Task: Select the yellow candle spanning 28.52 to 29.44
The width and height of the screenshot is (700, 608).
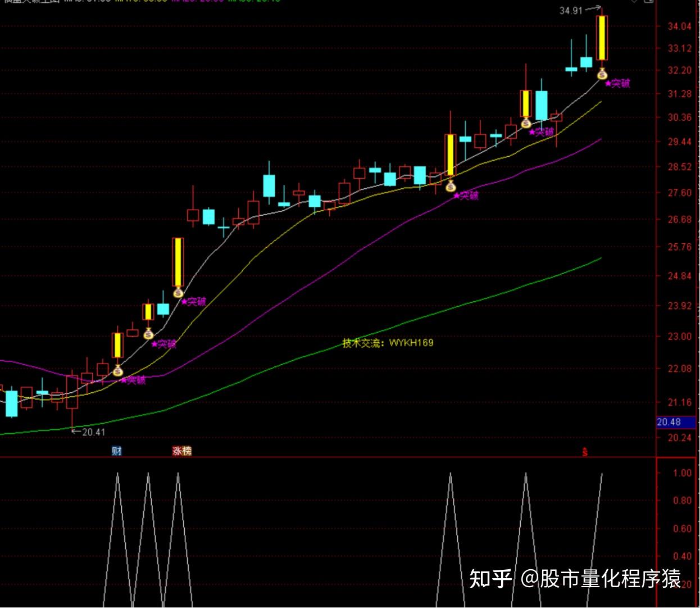Action: pyautogui.click(x=451, y=155)
